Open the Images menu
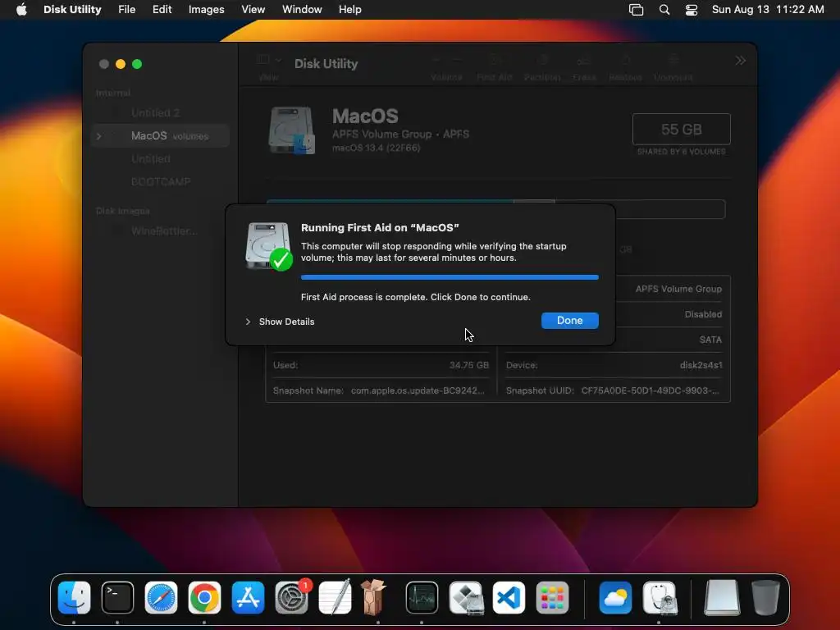 [206, 10]
